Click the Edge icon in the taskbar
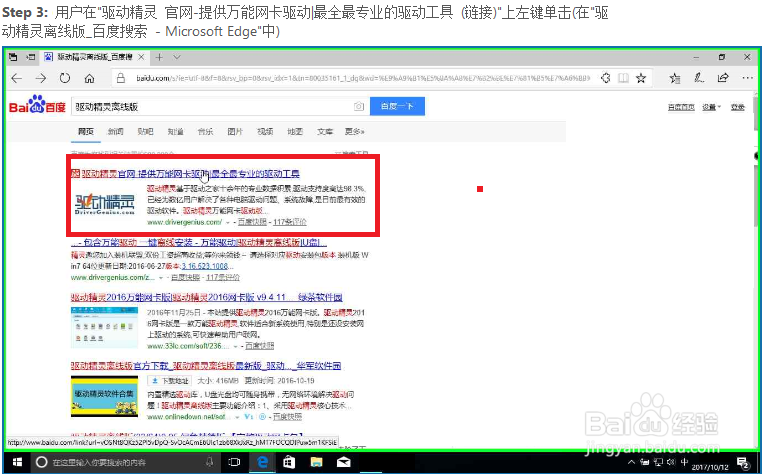 262,462
